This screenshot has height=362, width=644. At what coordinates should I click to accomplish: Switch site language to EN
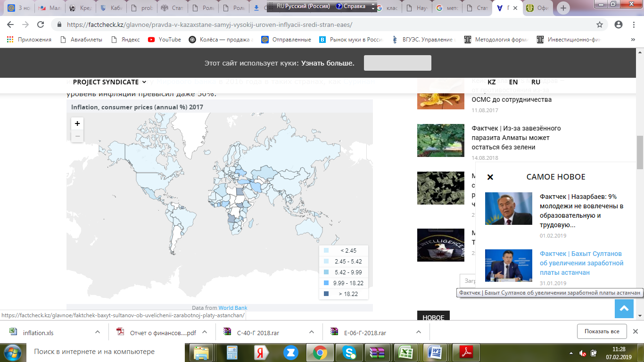513,82
